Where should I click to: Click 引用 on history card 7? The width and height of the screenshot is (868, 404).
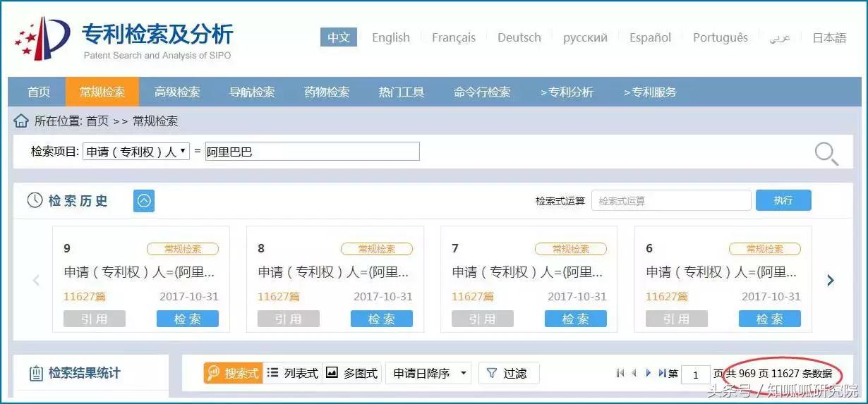(x=483, y=319)
